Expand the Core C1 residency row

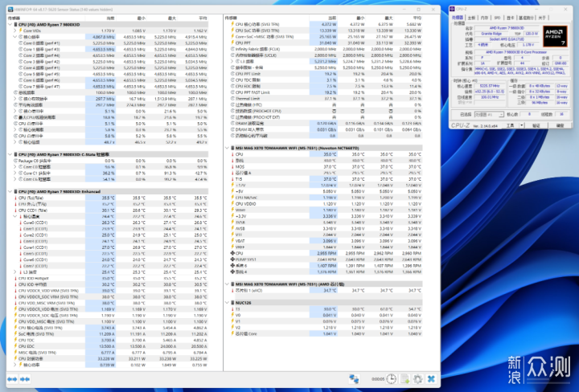tap(15, 173)
